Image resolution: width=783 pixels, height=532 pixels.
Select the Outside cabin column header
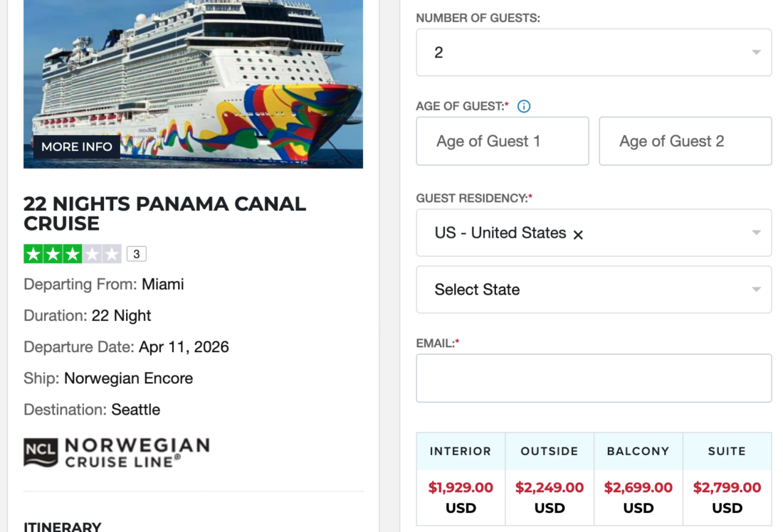pos(550,451)
